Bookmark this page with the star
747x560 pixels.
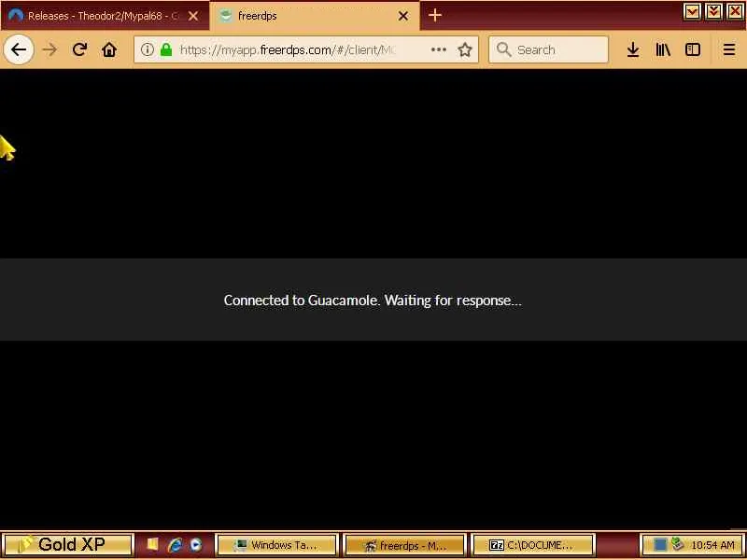pyautogui.click(x=465, y=49)
